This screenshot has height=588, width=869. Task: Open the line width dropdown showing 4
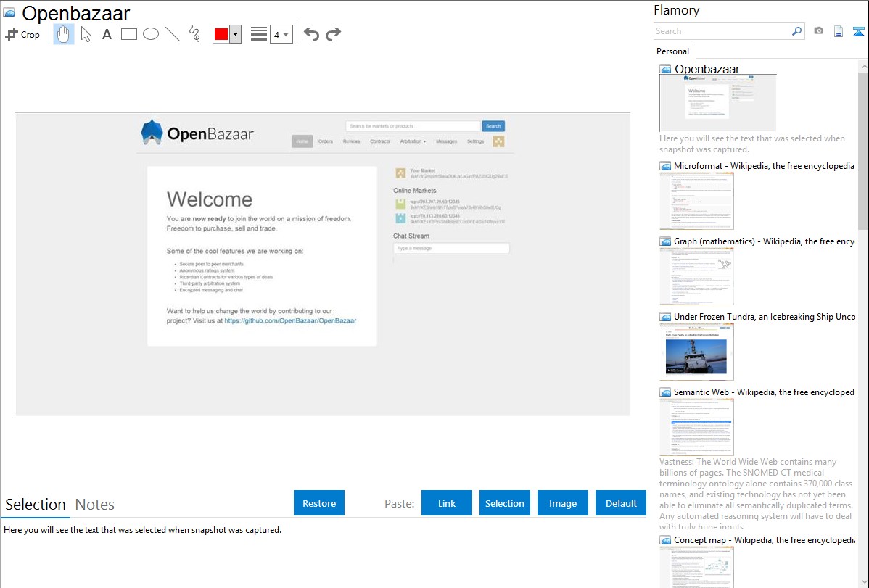click(x=281, y=34)
